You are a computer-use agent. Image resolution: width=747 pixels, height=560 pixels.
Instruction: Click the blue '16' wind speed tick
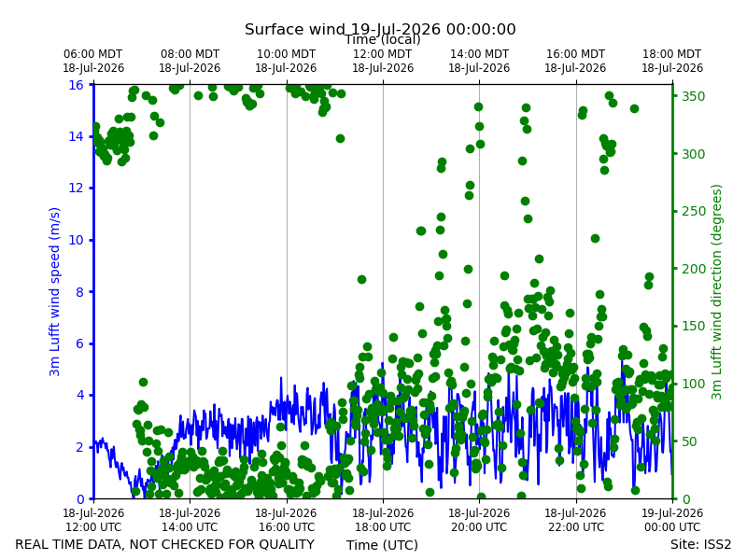coord(76,85)
